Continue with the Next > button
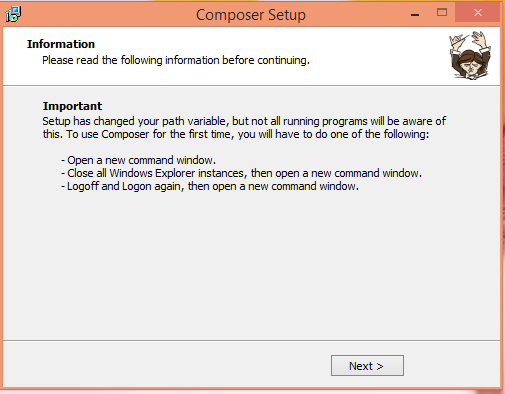The width and height of the screenshot is (505, 394). click(x=367, y=365)
